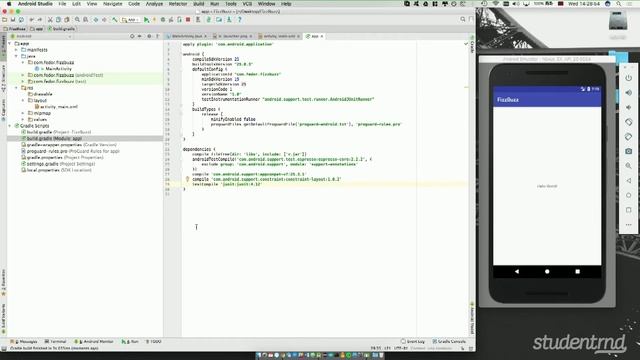Open emulator extended controls three dots
The height and width of the screenshot is (360, 640).
click(x=629, y=225)
